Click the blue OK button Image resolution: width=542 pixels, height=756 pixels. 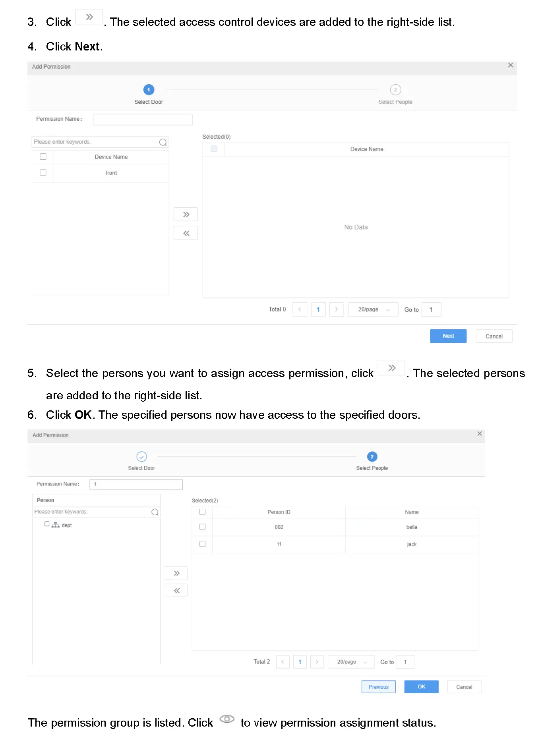pos(421,687)
